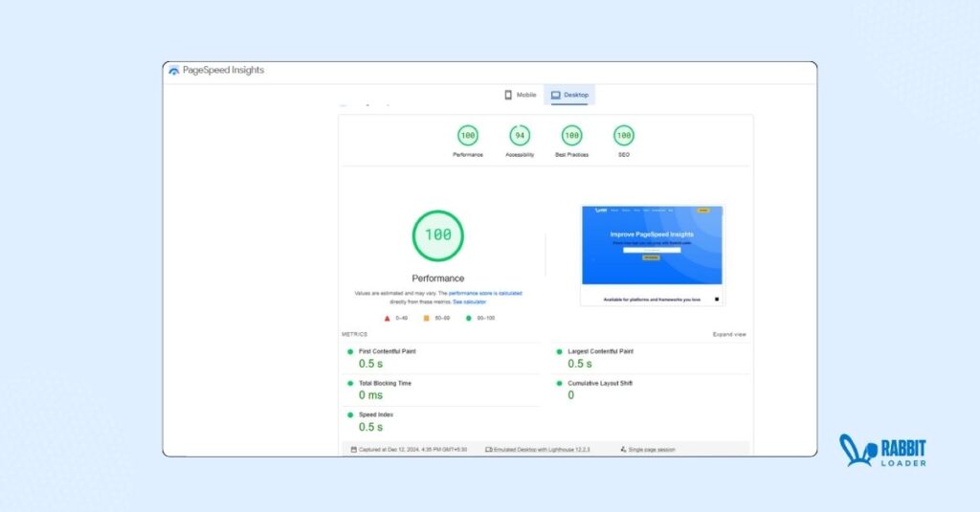Click the Rabbit Loader logo
The width and height of the screenshot is (980, 512).
pyautogui.click(x=882, y=451)
